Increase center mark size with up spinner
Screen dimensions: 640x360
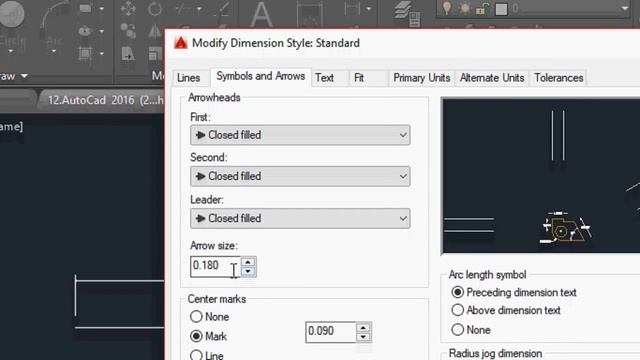pyautogui.click(x=363, y=327)
